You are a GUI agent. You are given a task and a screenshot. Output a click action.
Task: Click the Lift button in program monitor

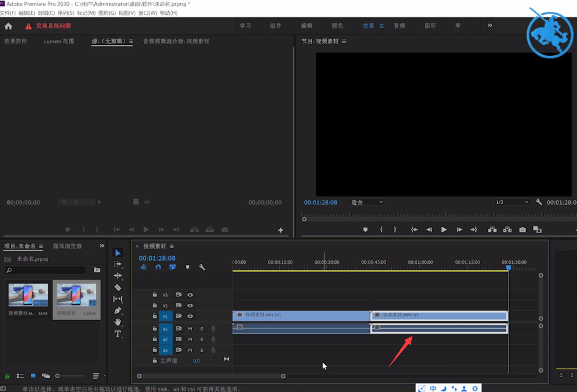pyautogui.click(x=492, y=230)
